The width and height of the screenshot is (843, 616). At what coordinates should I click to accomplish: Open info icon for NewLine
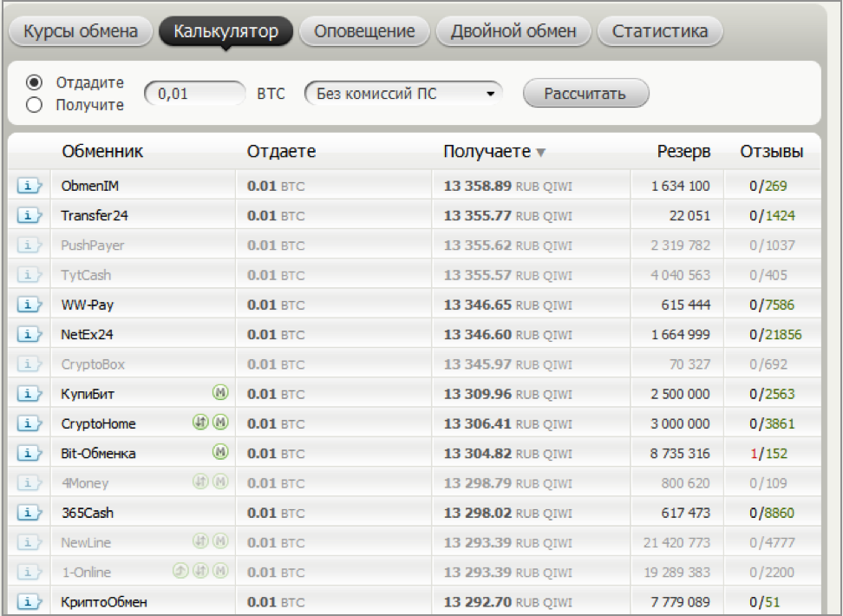click(29, 542)
